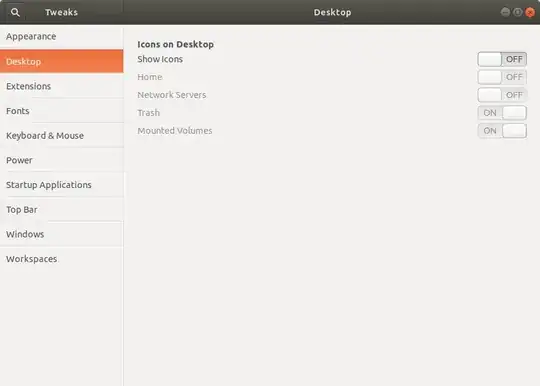Screen dimensions: 540x386
Task: Click the Show Icons label
Action: point(160,59)
